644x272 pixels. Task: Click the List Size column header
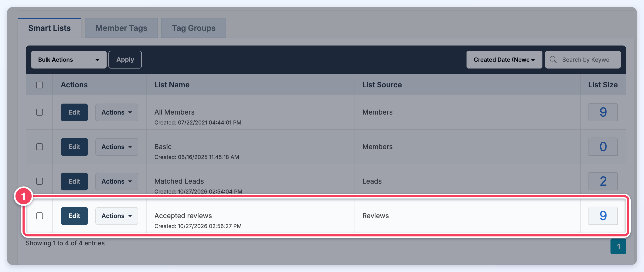(603, 85)
